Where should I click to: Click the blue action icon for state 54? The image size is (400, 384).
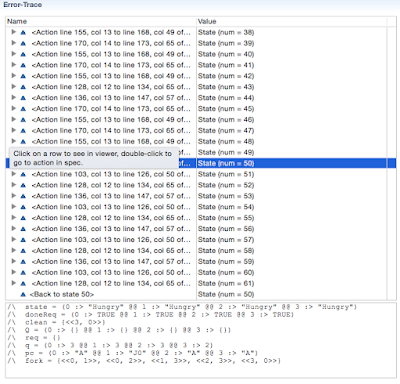click(x=23, y=207)
